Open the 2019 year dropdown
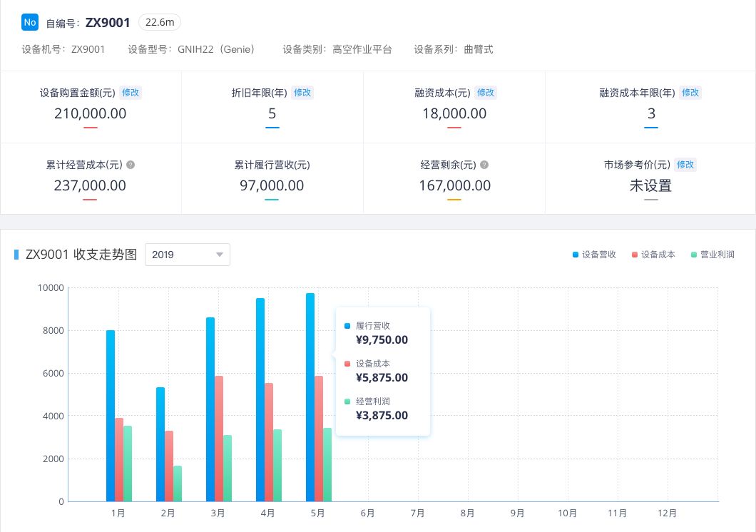The width and height of the screenshot is (756, 532). [x=188, y=255]
